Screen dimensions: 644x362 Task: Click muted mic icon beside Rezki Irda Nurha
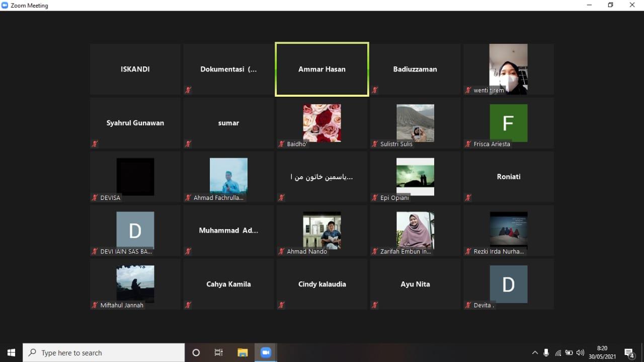468,251
